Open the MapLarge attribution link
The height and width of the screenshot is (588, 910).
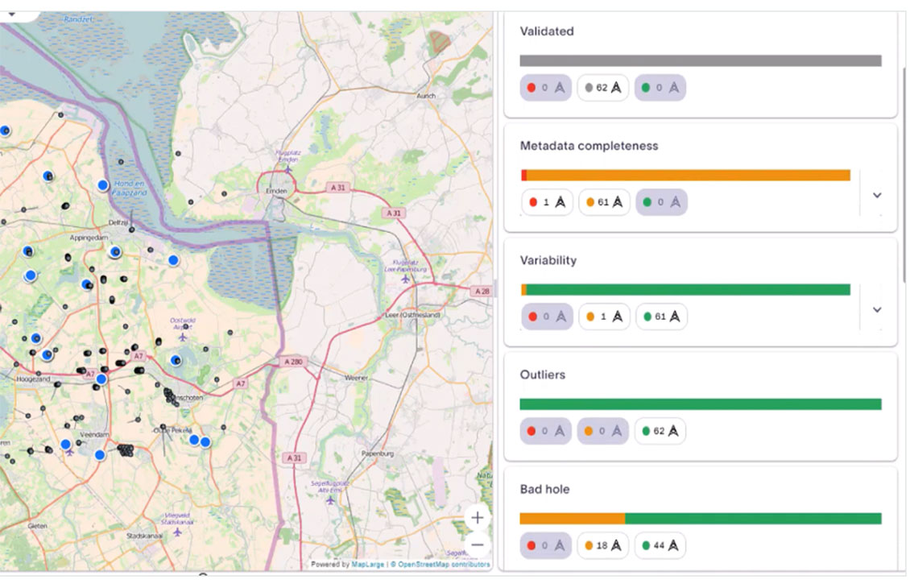(x=367, y=565)
